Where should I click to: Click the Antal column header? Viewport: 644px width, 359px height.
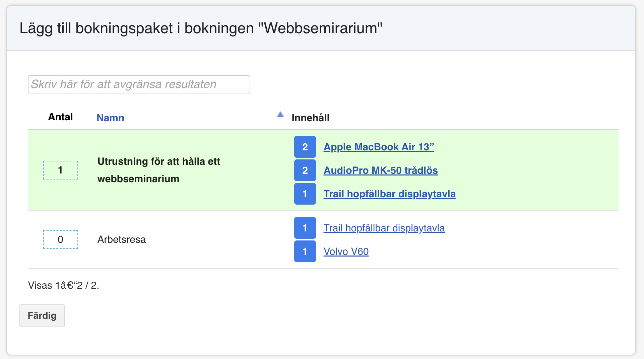[60, 117]
